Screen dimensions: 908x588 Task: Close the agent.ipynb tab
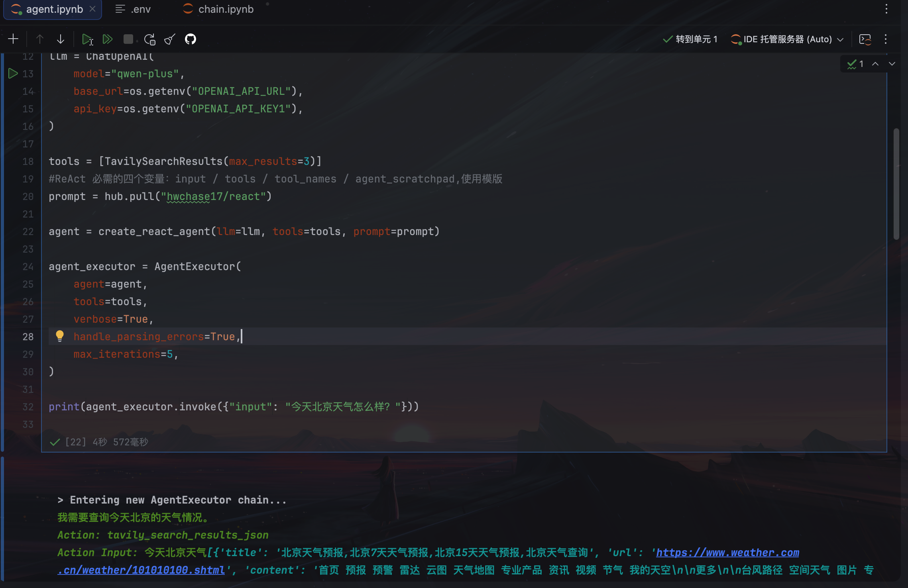[x=92, y=9]
